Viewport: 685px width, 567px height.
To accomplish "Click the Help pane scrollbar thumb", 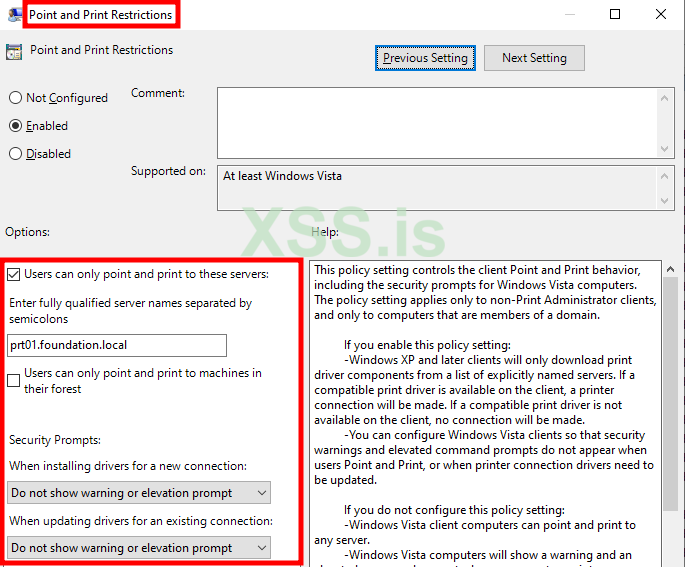I will coord(671,394).
